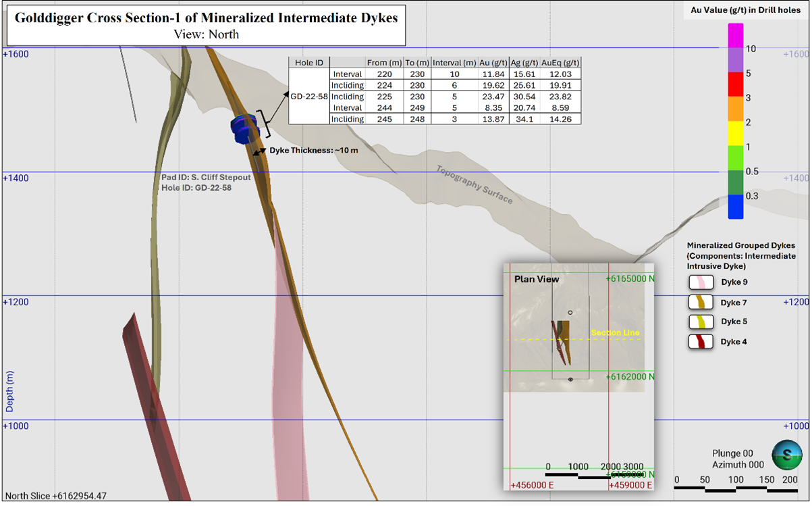Click the Au value 19.62 cell
812x506 pixels.
(x=493, y=85)
